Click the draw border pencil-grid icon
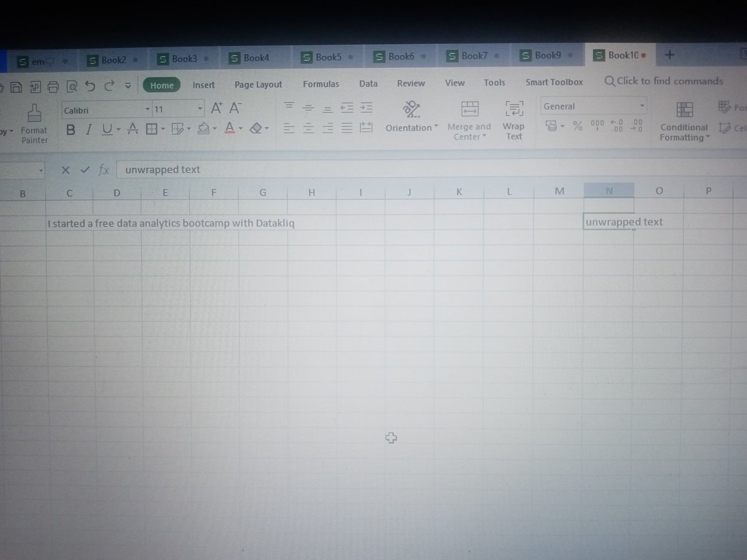This screenshot has width=747, height=560. click(x=177, y=129)
